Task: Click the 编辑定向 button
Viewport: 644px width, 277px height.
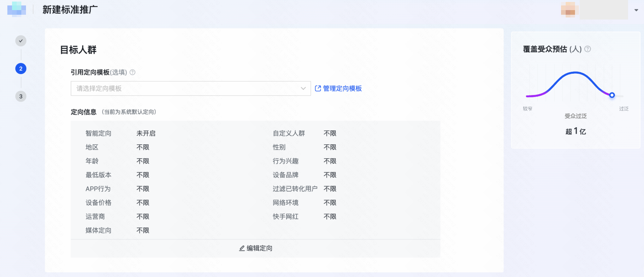Action: [256, 248]
